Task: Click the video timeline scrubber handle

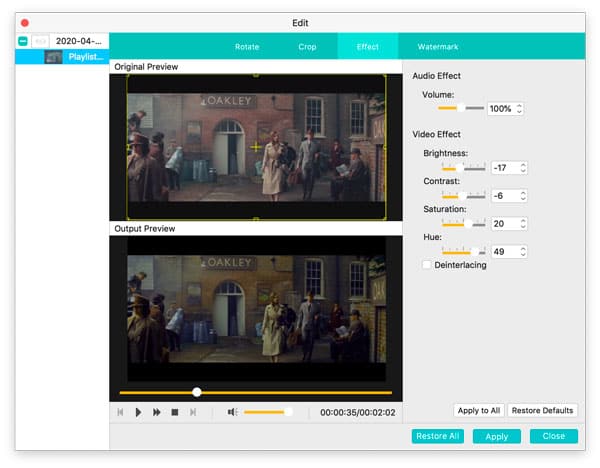Action: pos(197,392)
